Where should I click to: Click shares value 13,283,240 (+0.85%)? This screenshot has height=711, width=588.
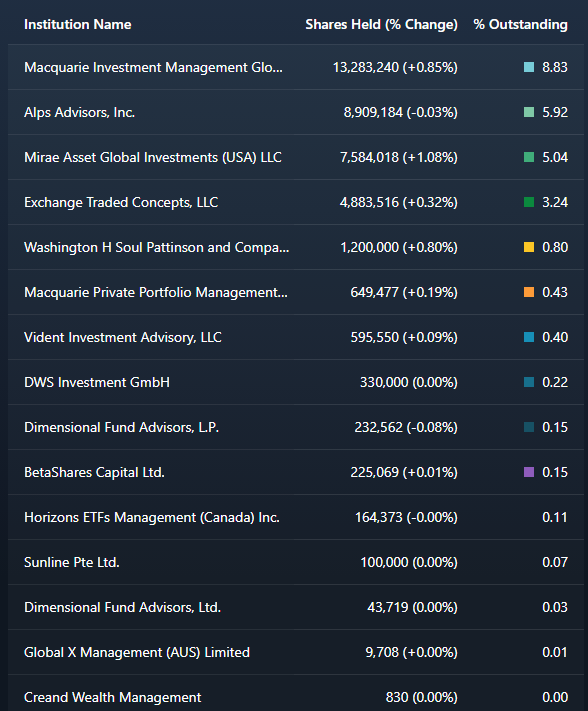click(395, 67)
